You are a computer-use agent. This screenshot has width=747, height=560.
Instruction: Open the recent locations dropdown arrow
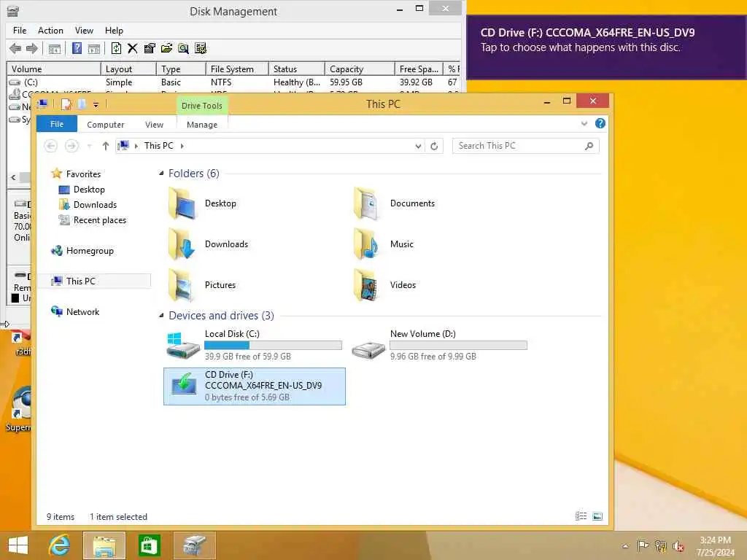point(89,146)
